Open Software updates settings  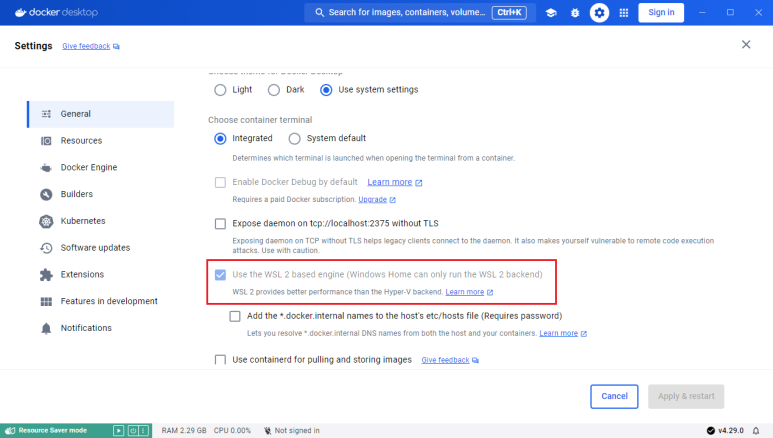point(101,248)
